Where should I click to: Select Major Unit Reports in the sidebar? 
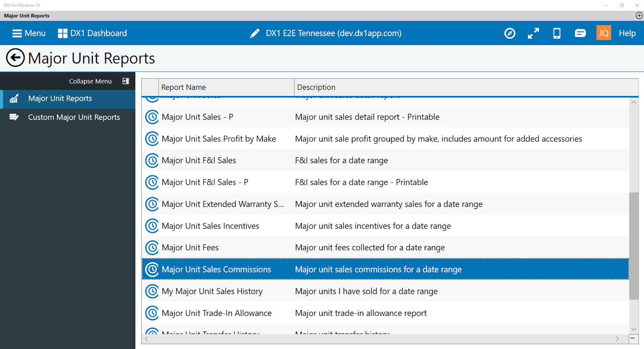tap(68, 99)
